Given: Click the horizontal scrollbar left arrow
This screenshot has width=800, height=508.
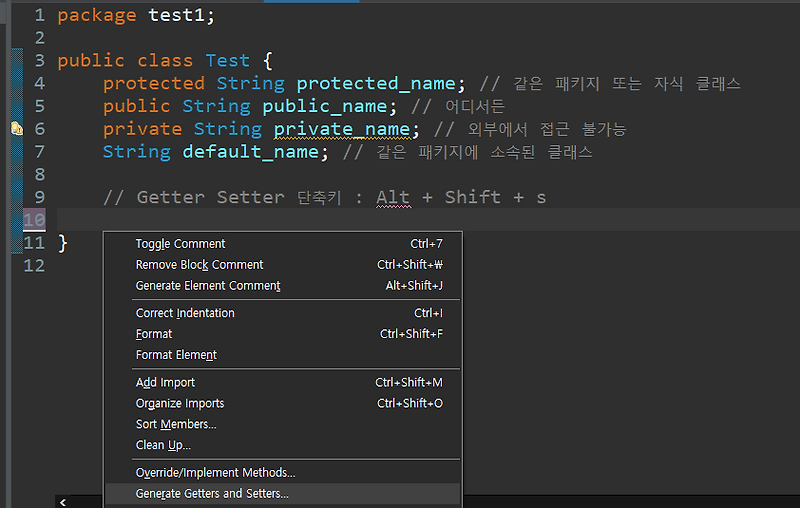Looking at the screenshot, I should click(63, 502).
